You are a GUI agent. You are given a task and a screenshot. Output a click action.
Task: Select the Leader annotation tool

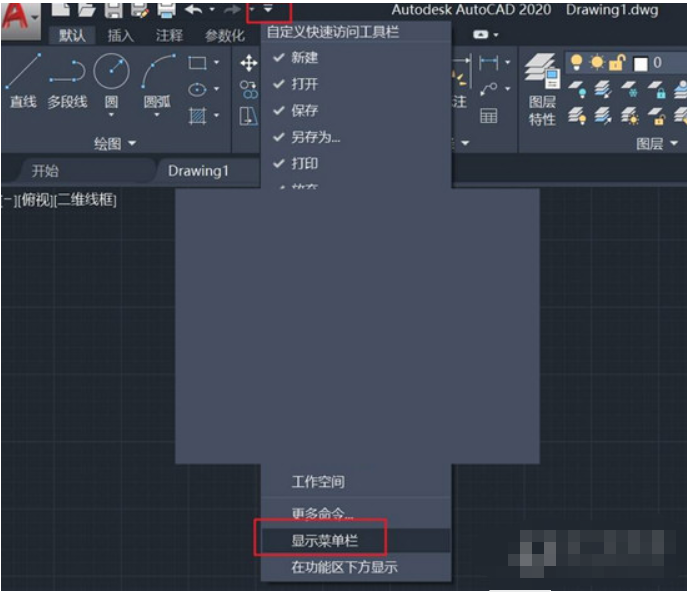pyautogui.click(x=489, y=89)
